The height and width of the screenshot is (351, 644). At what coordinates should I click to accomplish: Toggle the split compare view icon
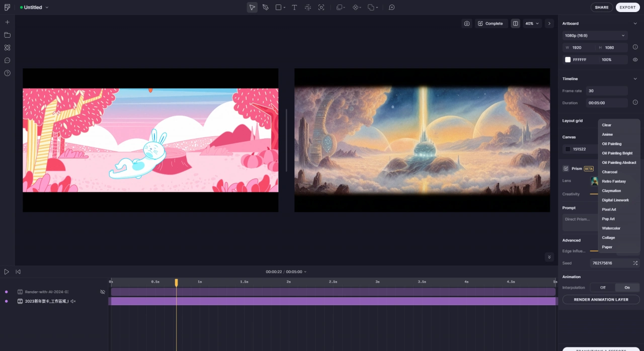point(515,24)
